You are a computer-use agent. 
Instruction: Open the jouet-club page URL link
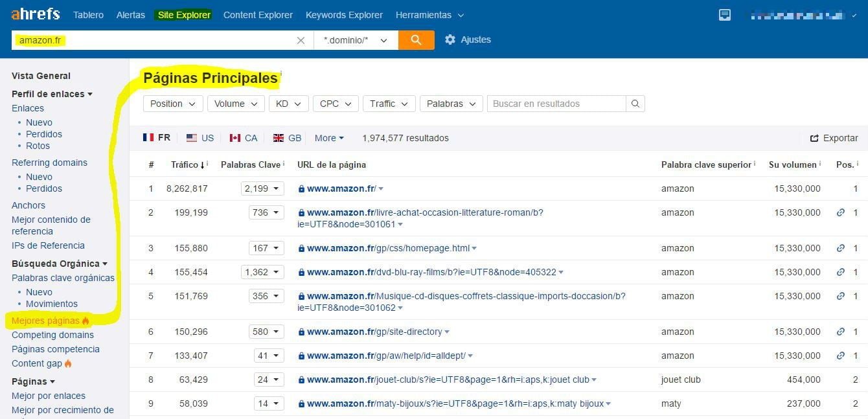[448, 379]
